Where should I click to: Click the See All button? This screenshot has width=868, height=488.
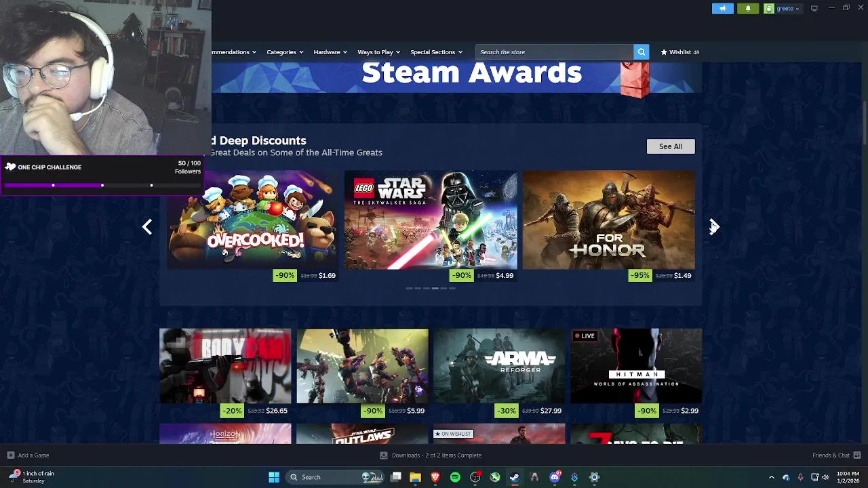click(671, 146)
